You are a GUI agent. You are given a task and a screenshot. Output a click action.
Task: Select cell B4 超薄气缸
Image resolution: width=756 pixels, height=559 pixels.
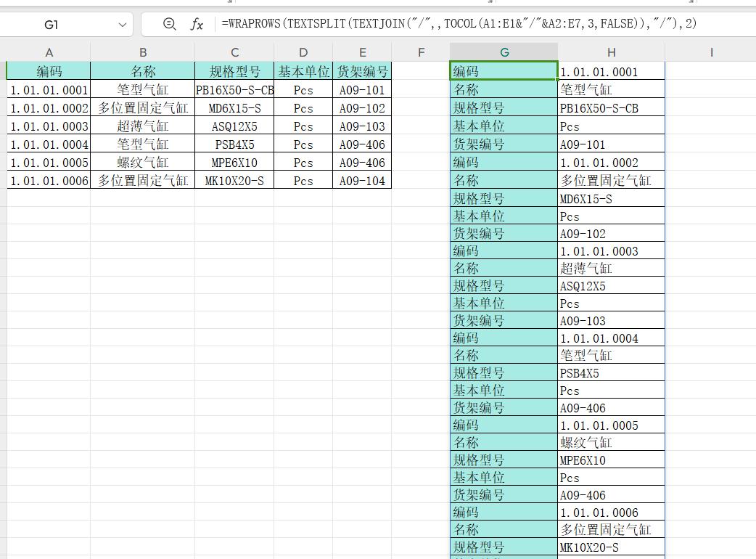143,126
